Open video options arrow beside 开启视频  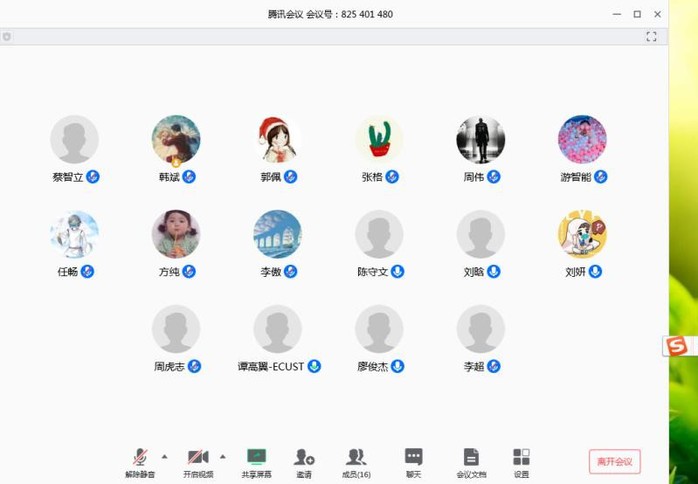point(223,455)
